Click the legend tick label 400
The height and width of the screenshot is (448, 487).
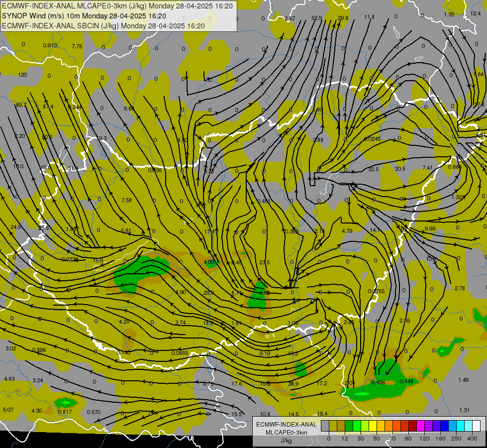(x=472, y=439)
